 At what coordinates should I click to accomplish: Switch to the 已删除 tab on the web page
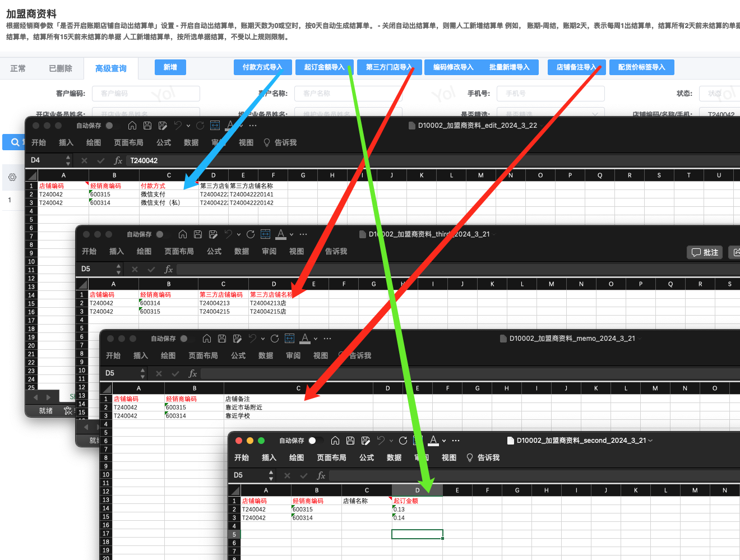[61, 68]
